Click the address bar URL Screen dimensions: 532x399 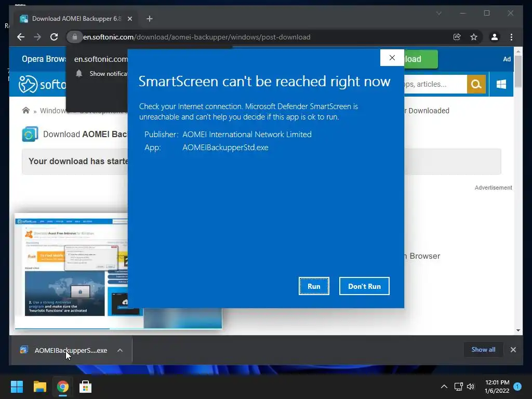coord(197,37)
